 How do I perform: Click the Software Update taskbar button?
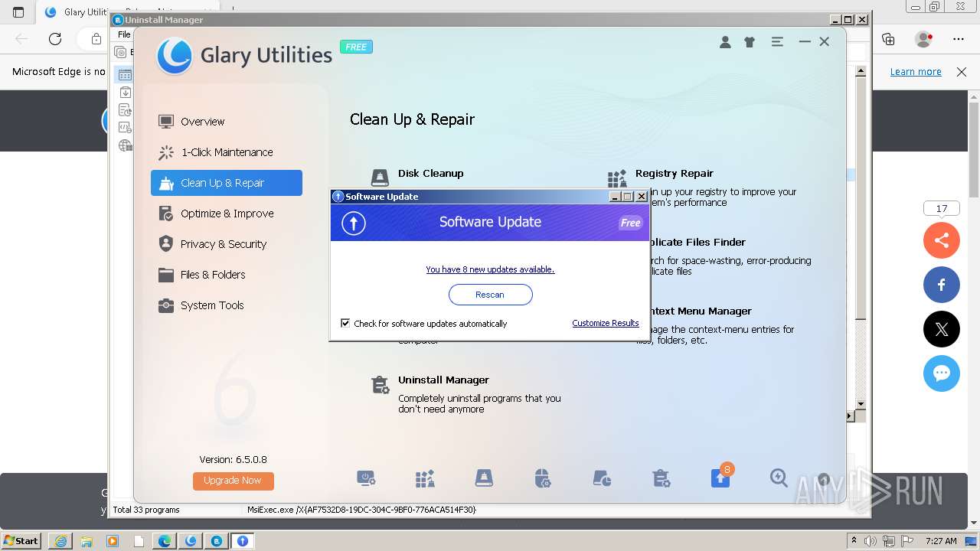tap(243, 540)
